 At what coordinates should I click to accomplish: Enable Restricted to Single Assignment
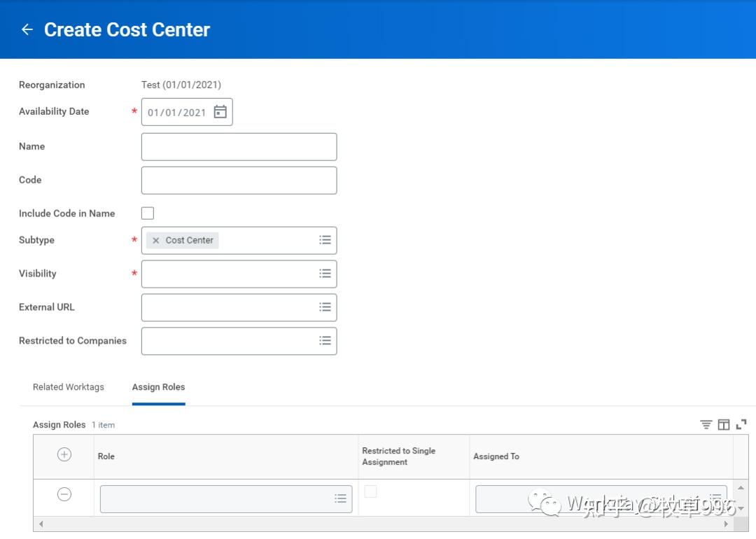(x=370, y=492)
